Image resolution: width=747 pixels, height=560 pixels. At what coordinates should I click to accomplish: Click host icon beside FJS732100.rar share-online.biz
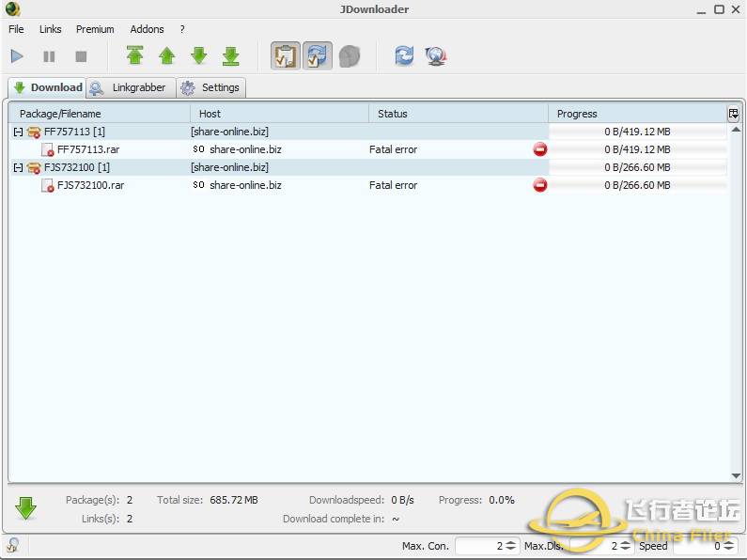[x=198, y=185]
